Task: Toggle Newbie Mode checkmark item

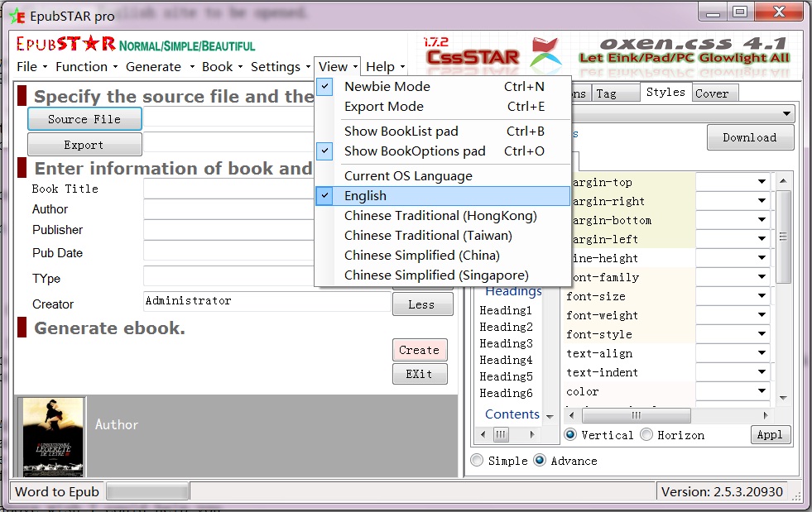Action: [x=443, y=87]
